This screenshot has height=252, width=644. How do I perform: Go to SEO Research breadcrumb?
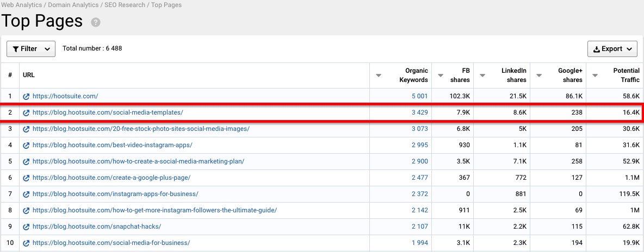click(124, 5)
